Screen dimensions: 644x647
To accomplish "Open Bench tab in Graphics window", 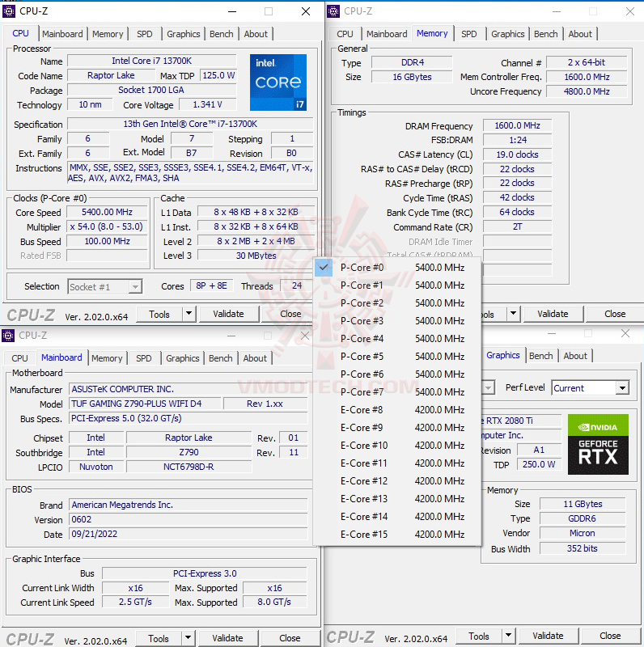I will coord(540,356).
